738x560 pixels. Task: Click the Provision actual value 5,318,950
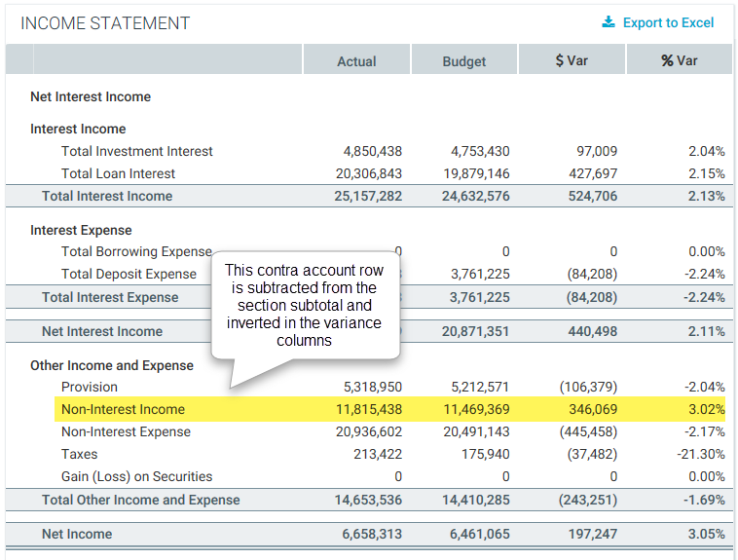tap(373, 387)
